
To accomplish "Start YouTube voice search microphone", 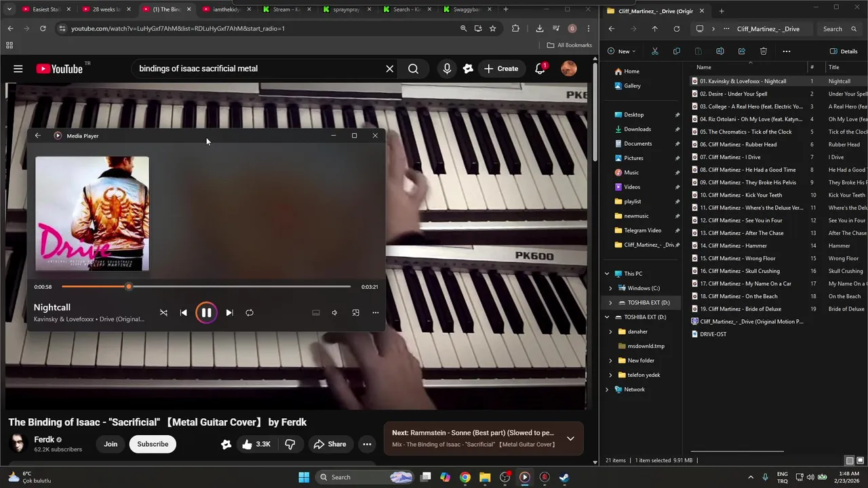I will coord(447,68).
